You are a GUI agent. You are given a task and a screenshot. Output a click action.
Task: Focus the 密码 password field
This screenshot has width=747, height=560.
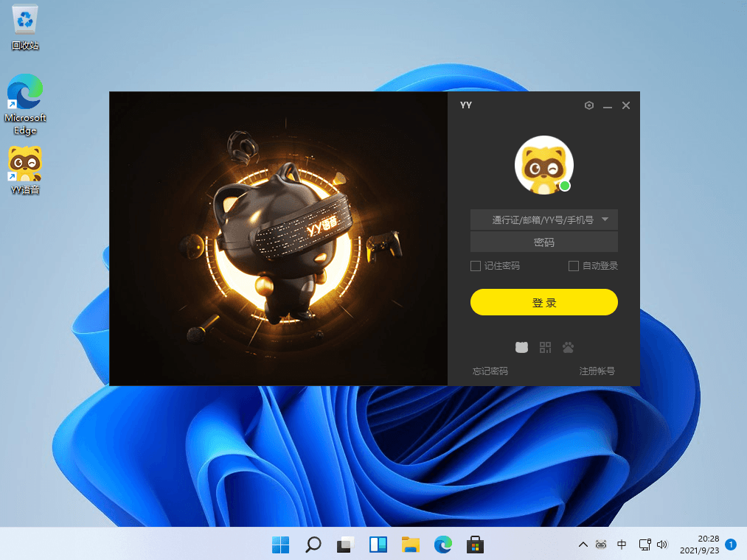click(544, 242)
